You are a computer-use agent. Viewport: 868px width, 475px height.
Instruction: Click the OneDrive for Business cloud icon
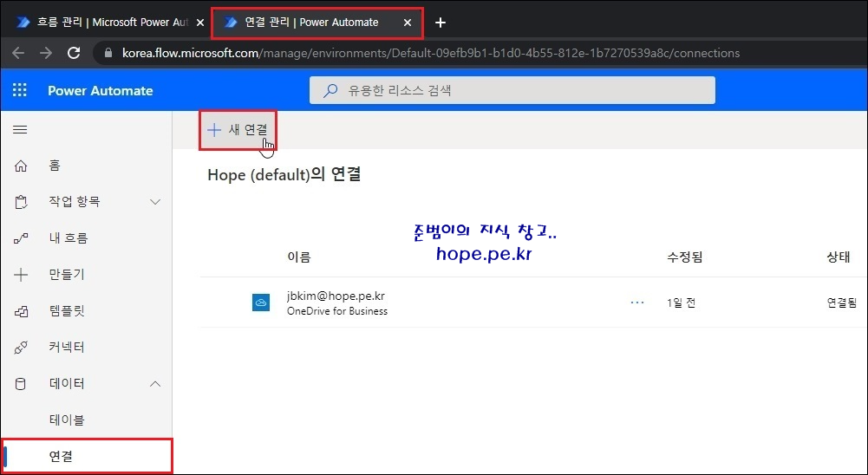pos(261,303)
